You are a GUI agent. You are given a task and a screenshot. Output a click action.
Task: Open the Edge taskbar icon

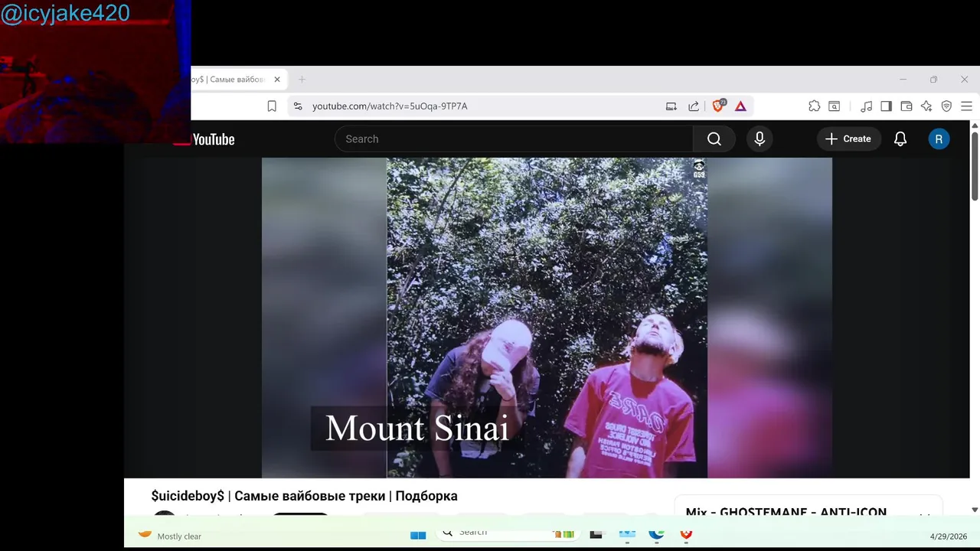tap(656, 534)
